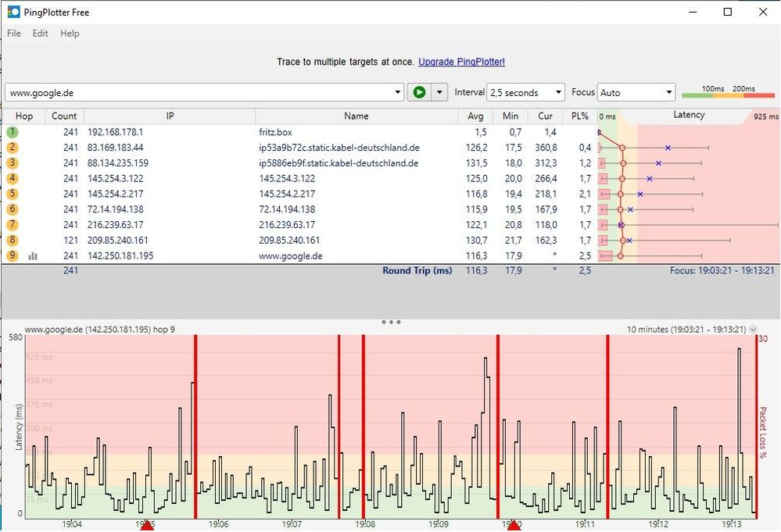Click hop 2 average value 126,2
Viewport: 781px width, 532px height.
[x=477, y=148]
